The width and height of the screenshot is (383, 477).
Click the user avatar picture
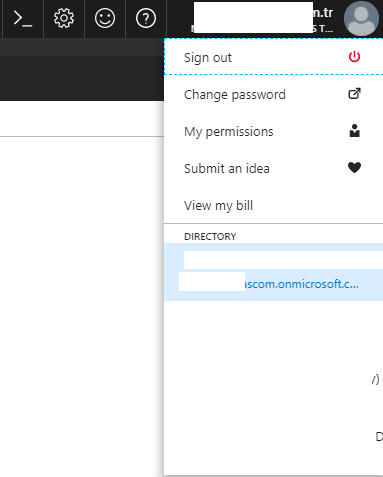361,18
